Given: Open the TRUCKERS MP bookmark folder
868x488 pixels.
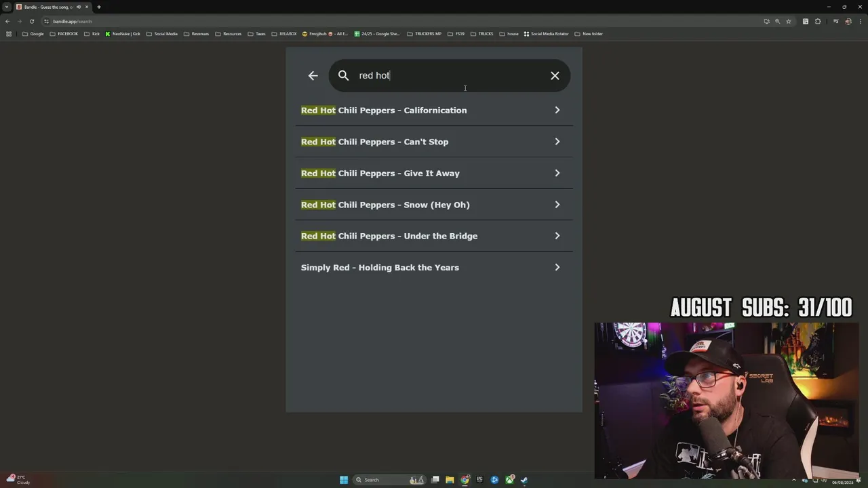Looking at the screenshot, I should pos(425,34).
